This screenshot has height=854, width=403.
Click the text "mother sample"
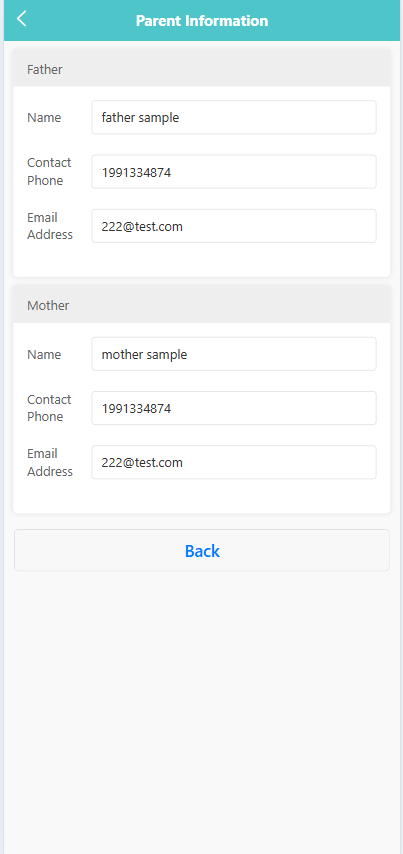pos(144,355)
